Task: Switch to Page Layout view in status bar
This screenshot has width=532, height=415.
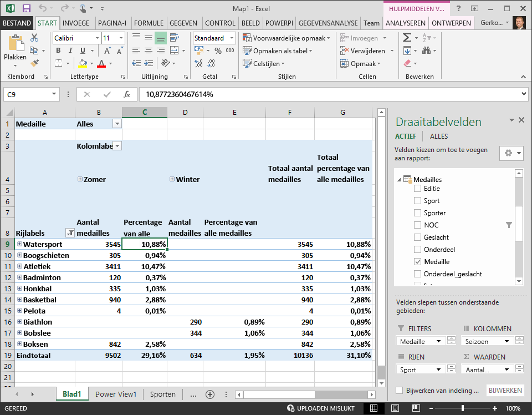Action: 395,408
